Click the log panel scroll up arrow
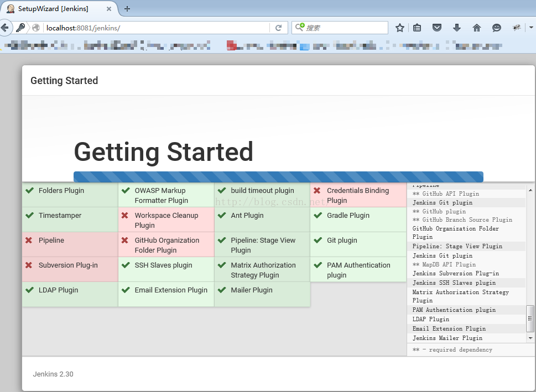 pos(530,190)
